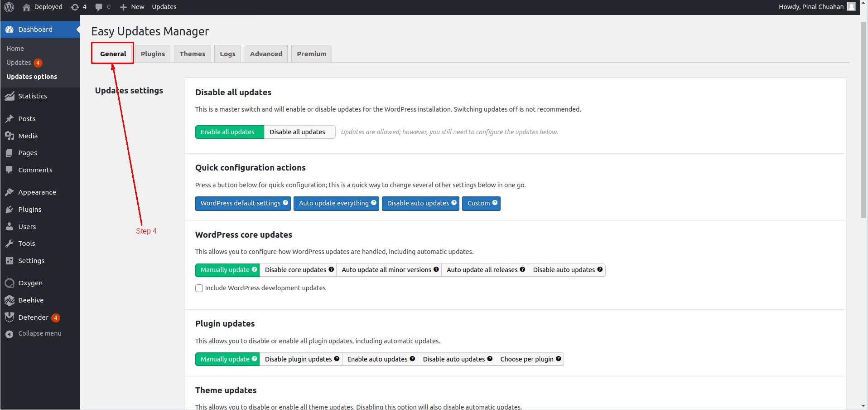Viewport: 868px width, 410px height.
Task: Click the Collapse menu arrow icon
Action: pos(10,334)
